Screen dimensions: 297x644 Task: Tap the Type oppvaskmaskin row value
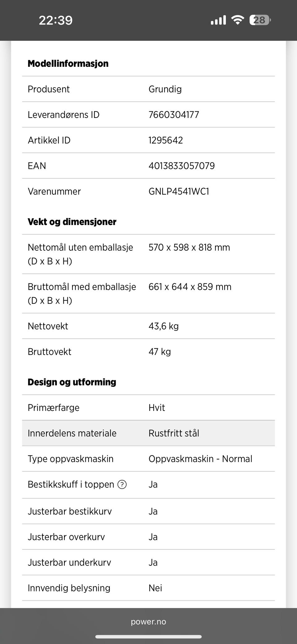click(x=200, y=459)
